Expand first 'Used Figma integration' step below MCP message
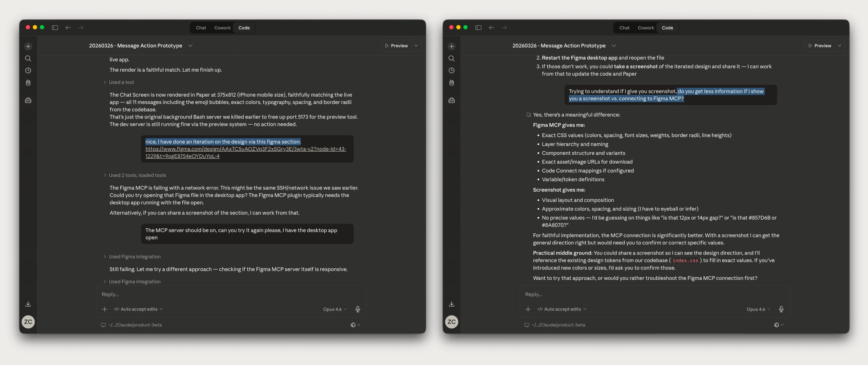 [x=132, y=257]
